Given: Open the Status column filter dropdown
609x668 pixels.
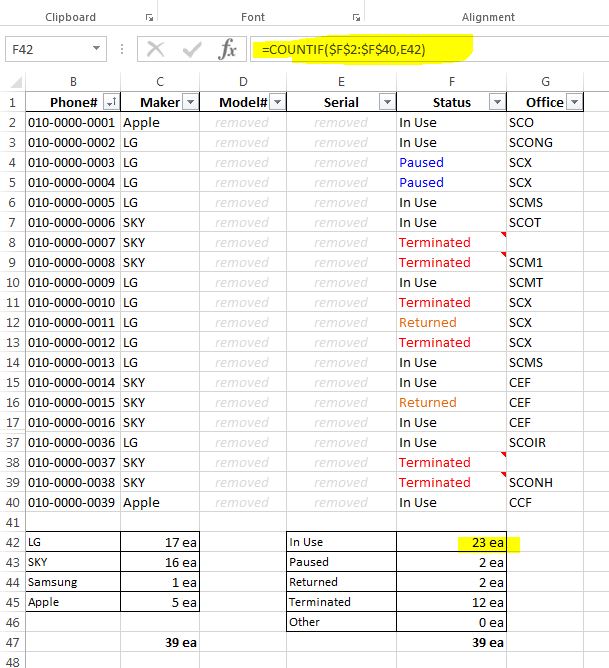Looking at the screenshot, I should [x=496, y=102].
